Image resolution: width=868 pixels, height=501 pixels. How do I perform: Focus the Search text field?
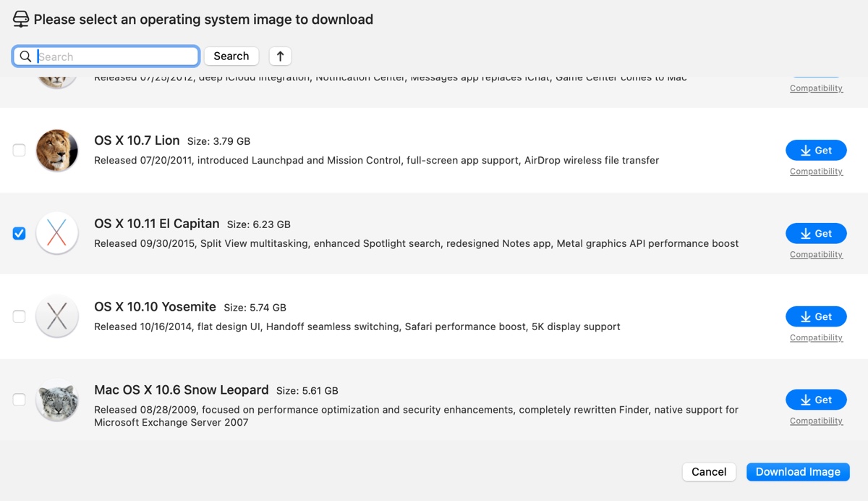[116, 56]
